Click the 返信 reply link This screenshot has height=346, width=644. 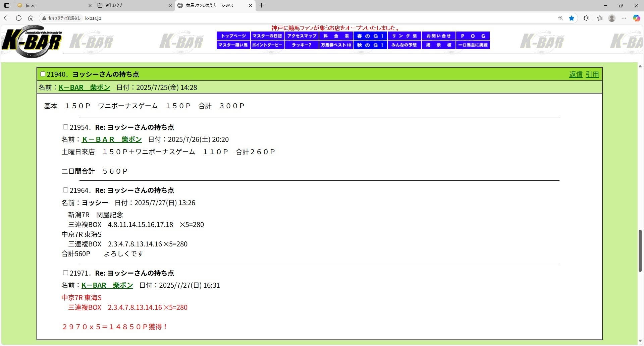tap(576, 74)
